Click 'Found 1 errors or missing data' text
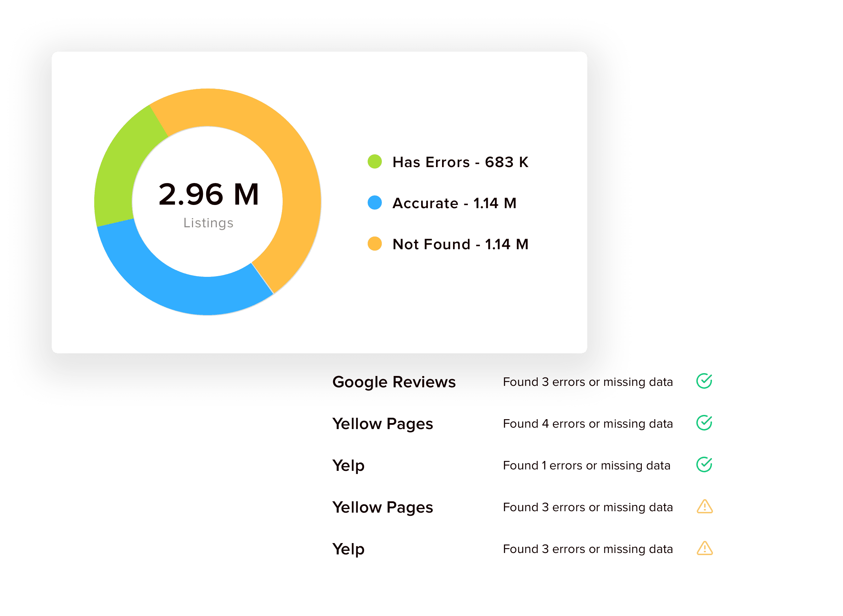Image resolution: width=843 pixels, height=616 pixels. (x=586, y=466)
